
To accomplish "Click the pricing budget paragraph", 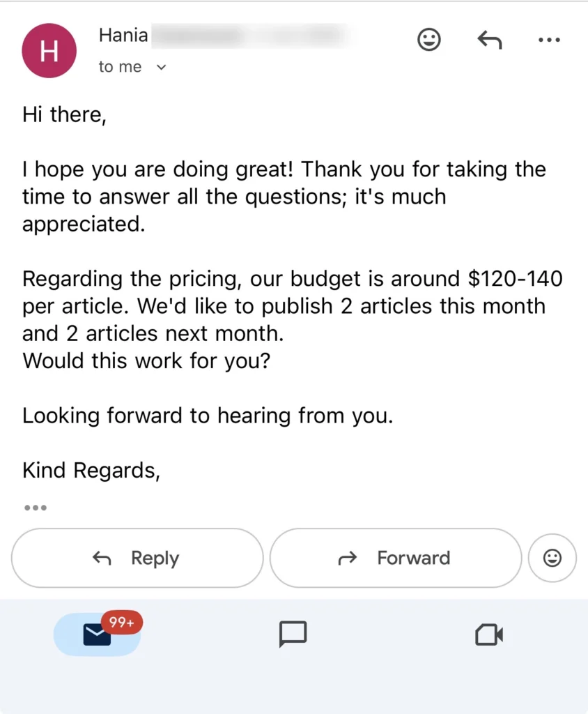I will (292, 306).
